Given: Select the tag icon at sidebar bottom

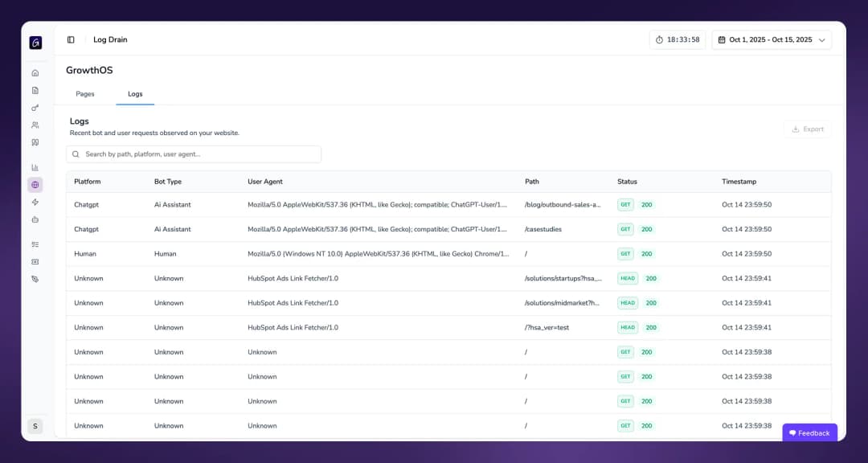Looking at the screenshot, I should (x=35, y=278).
